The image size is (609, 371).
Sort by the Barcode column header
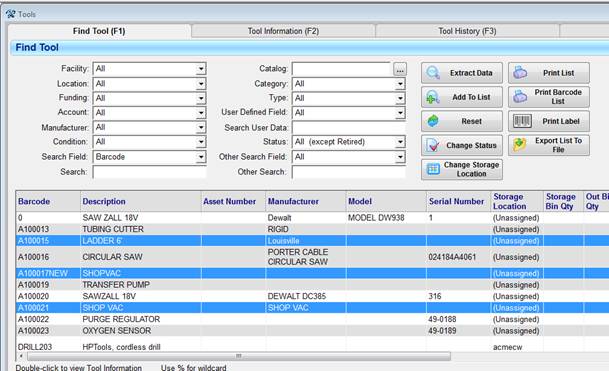48,201
